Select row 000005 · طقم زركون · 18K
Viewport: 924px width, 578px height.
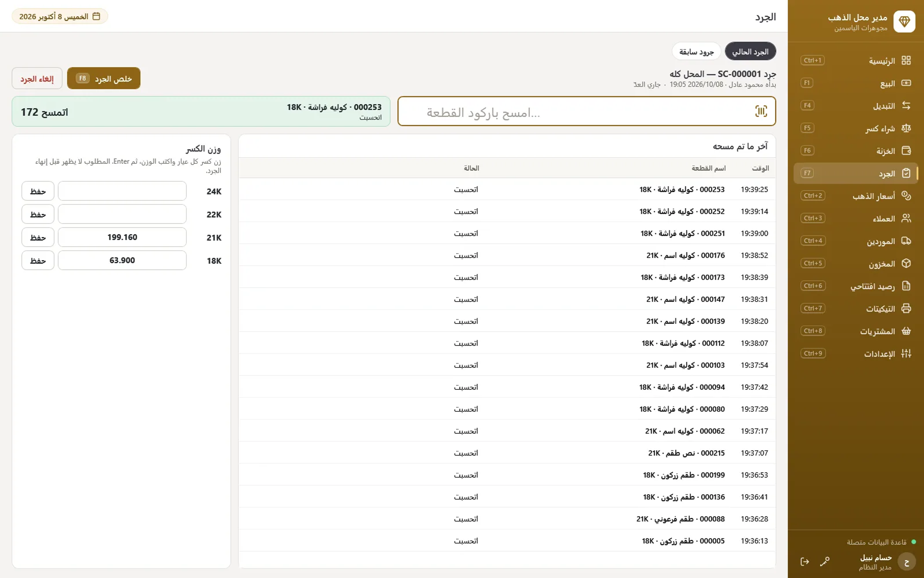[x=507, y=540]
